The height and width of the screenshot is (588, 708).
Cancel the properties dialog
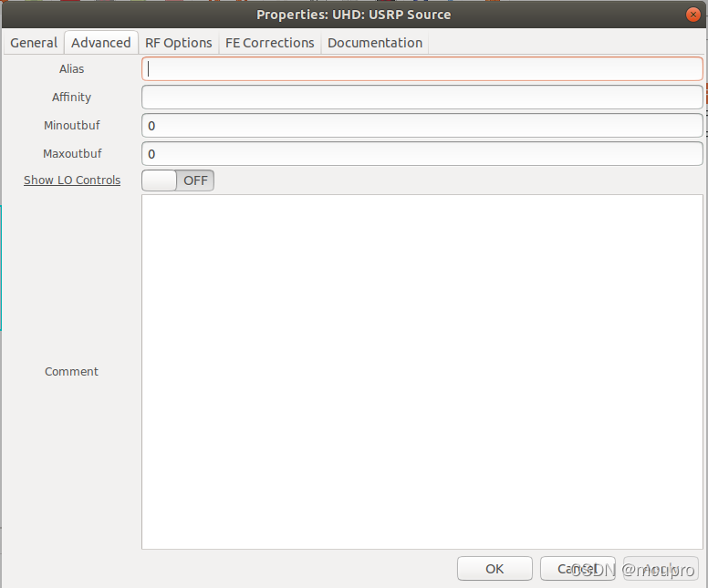[578, 569]
